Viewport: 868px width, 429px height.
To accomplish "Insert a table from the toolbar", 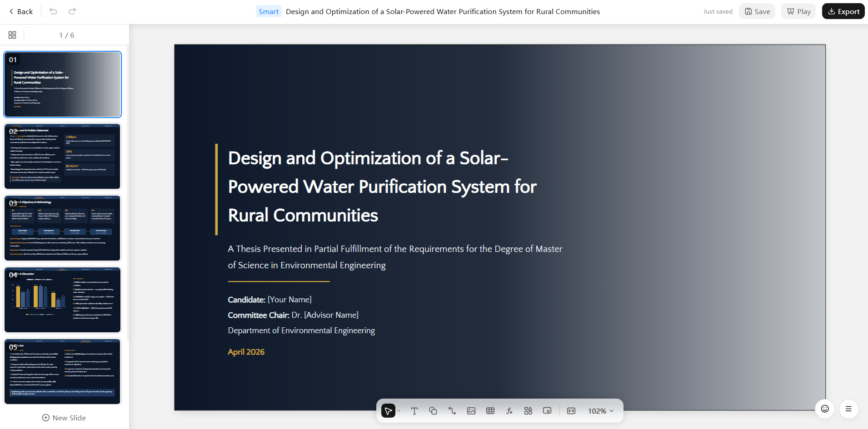I will tap(490, 411).
